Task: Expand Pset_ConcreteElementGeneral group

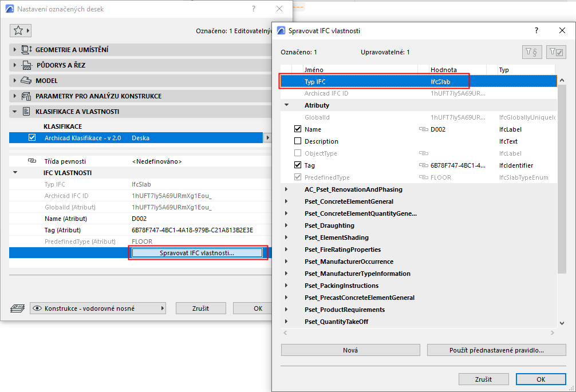Action: [x=286, y=201]
